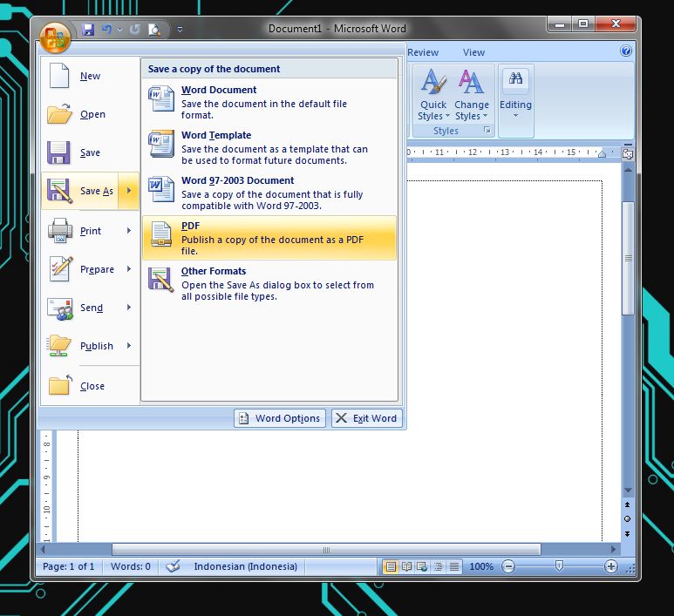Open the Quick Styles gallery

433,96
